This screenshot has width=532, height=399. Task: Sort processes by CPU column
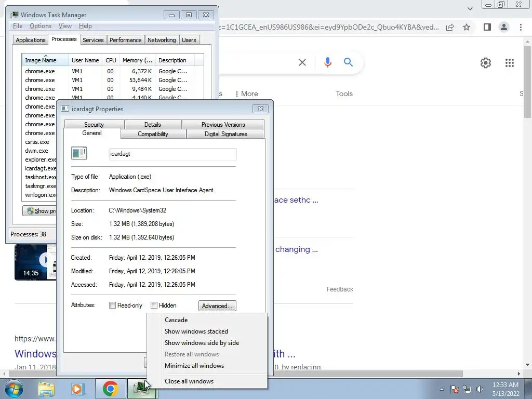pos(111,60)
